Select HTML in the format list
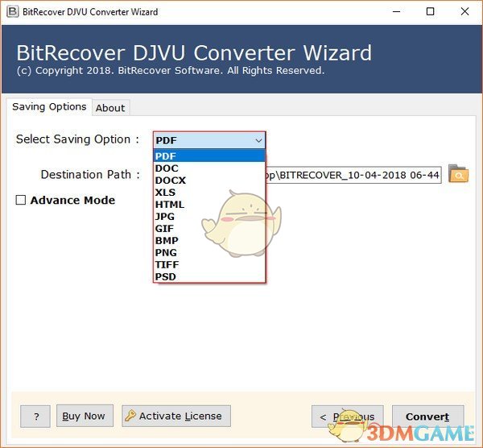 coord(209,204)
